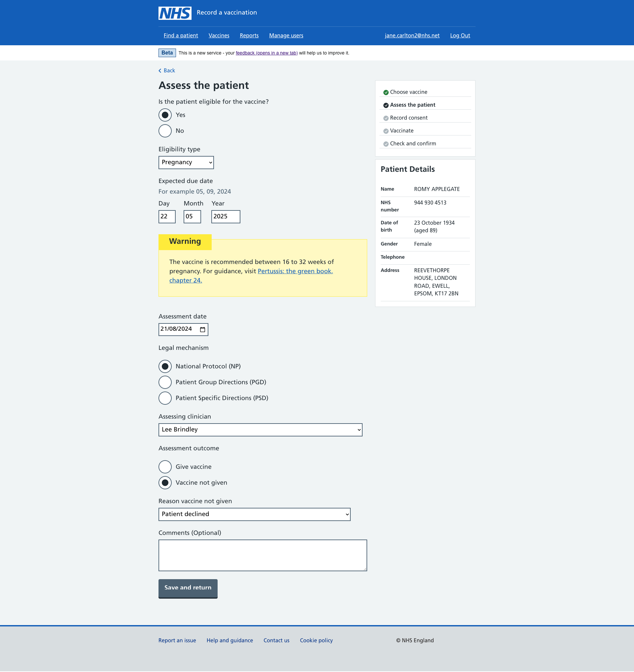
Task: Click the 'Save and return' button
Action: pyautogui.click(x=187, y=588)
